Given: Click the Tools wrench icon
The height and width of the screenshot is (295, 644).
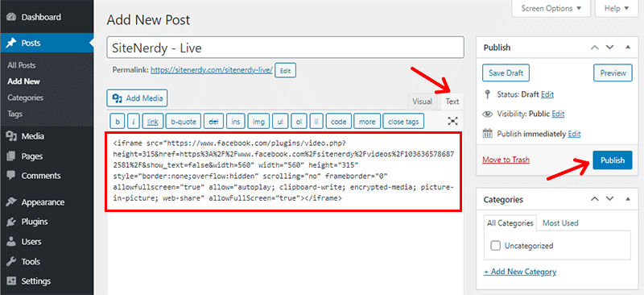Looking at the screenshot, I should [11, 261].
